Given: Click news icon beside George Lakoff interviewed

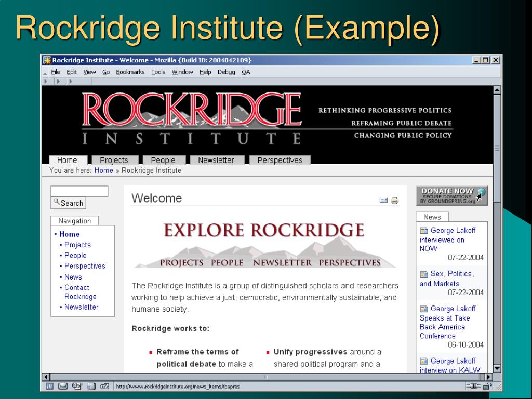Looking at the screenshot, I should click(424, 231).
